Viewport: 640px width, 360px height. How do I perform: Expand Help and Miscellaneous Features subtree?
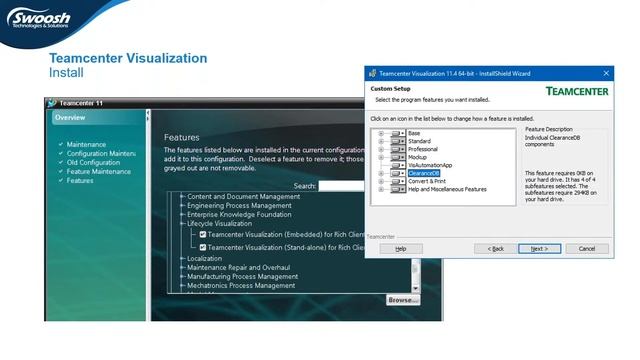[x=381, y=189]
